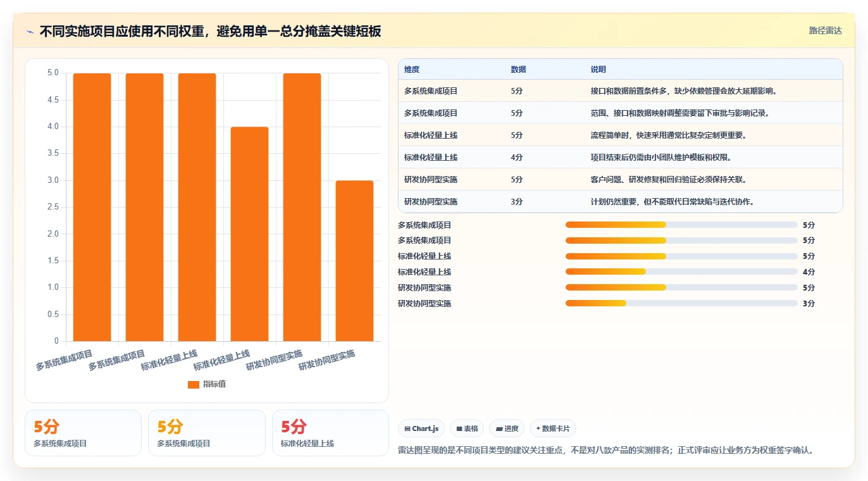Click the chart bar for 标准化轻量上线 at value 5
The image size is (868, 481).
pos(197,208)
